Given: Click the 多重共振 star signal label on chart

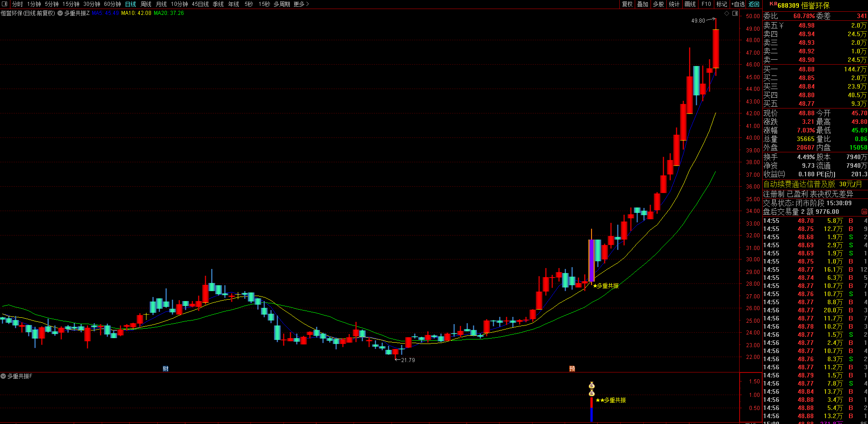Looking at the screenshot, I should pos(606,286).
